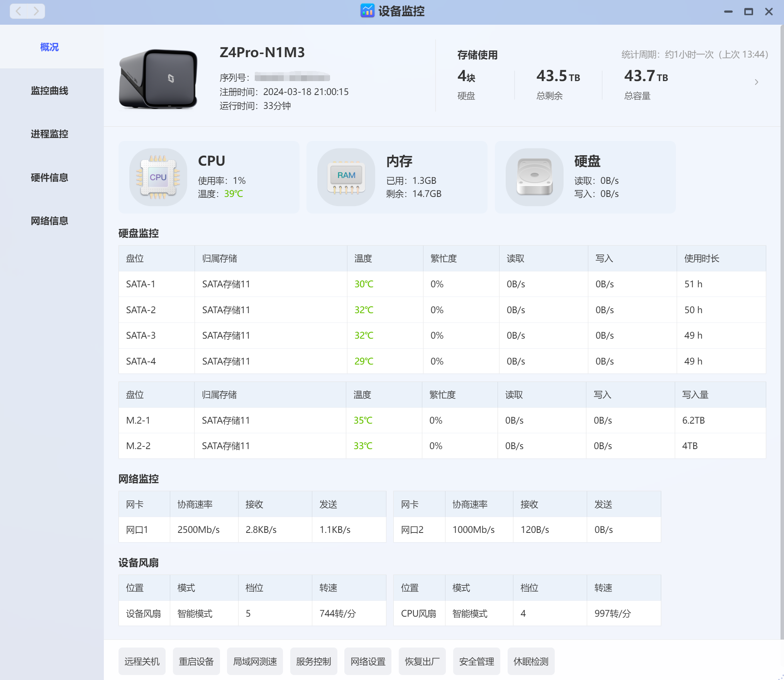The height and width of the screenshot is (680, 784).
Task: Go forward with the right arrow
Action: (x=36, y=11)
